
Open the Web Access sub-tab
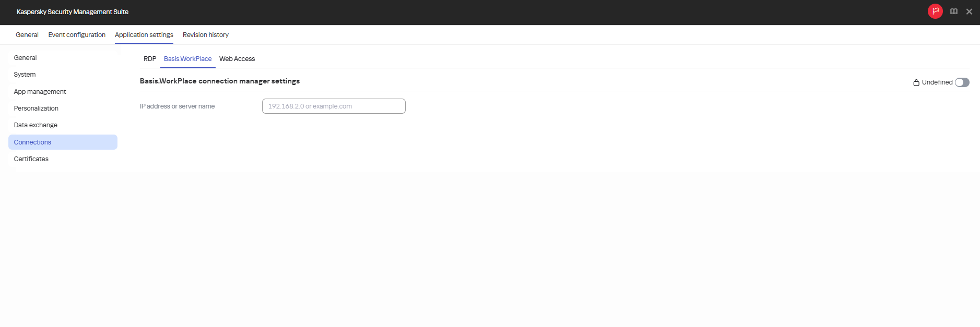pyautogui.click(x=237, y=59)
